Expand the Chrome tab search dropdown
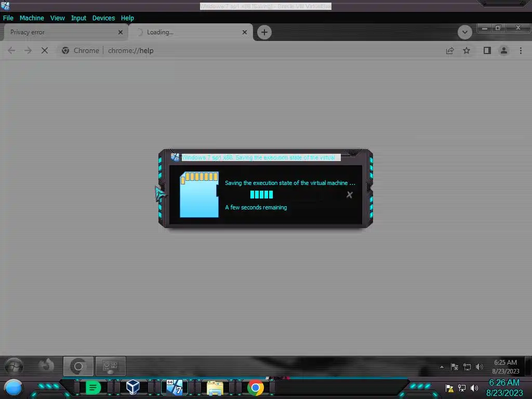This screenshot has width=532, height=399. pyautogui.click(x=465, y=32)
